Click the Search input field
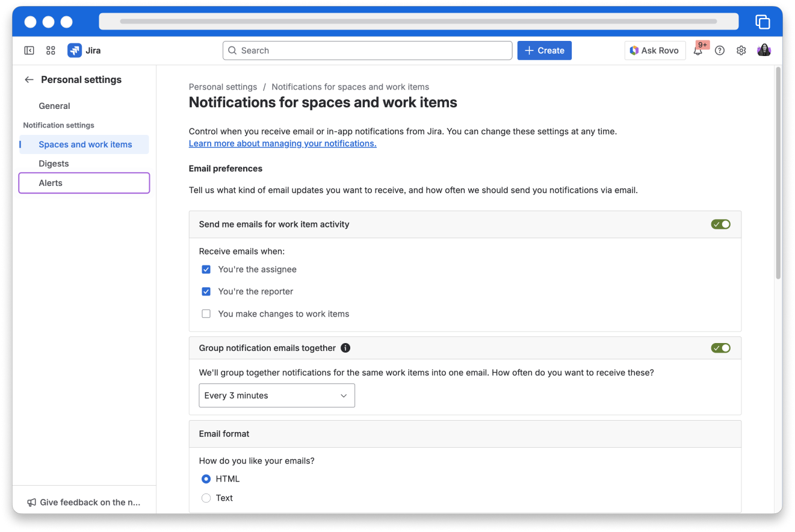Image resolution: width=795 pixels, height=532 pixels. 367,51
